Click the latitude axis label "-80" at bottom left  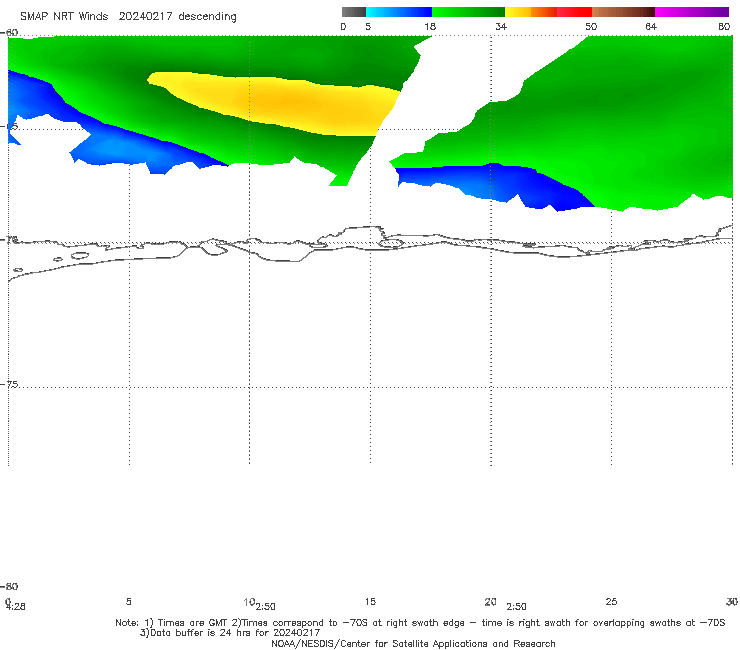pyautogui.click(x=9, y=586)
